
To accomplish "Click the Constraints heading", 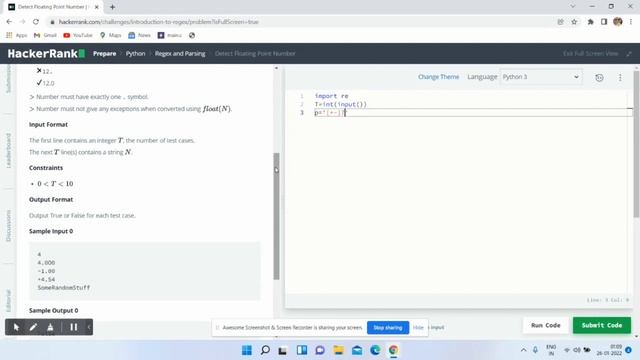I will coord(46,168).
